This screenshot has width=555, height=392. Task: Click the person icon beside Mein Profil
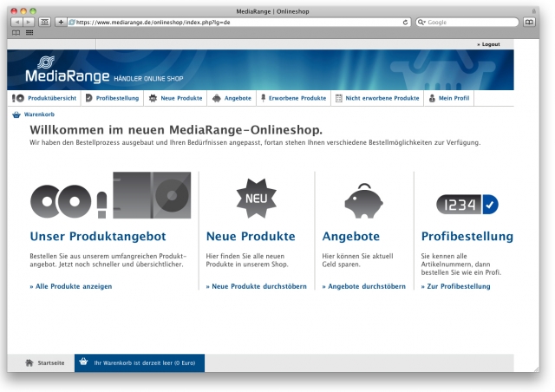432,98
